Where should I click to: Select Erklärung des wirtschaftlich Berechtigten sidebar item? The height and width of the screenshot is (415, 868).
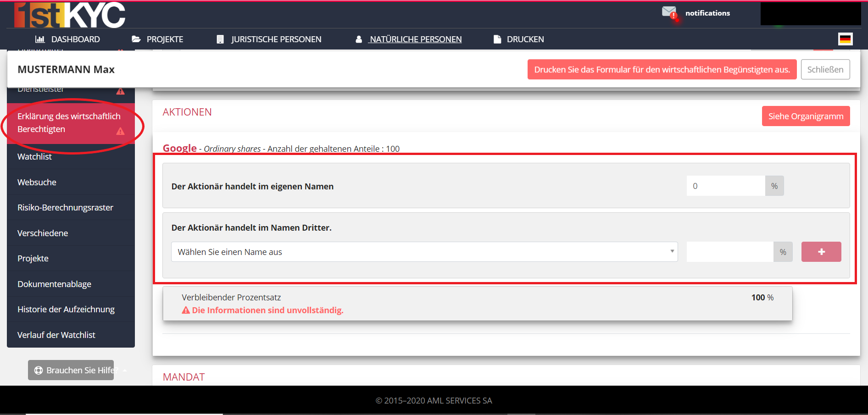[71, 123]
